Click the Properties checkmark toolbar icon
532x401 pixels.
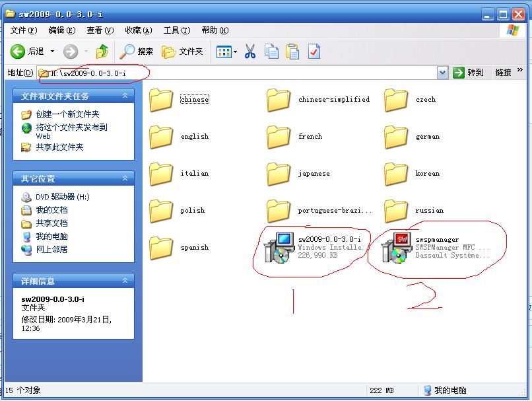[314, 52]
